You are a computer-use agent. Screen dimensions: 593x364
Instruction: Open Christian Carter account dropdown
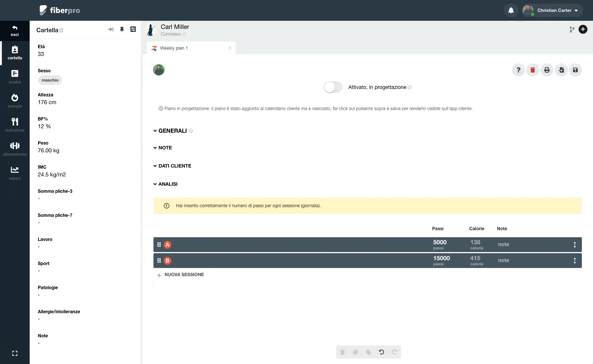coord(552,10)
